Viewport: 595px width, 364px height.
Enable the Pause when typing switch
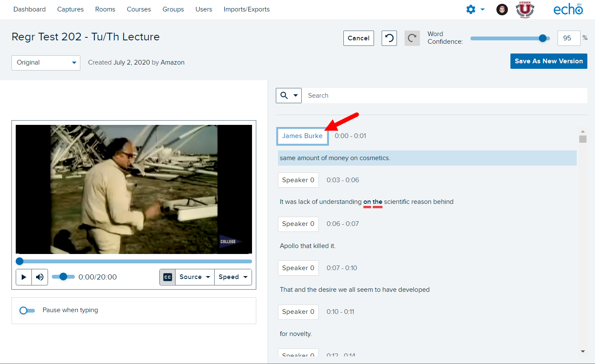point(27,310)
